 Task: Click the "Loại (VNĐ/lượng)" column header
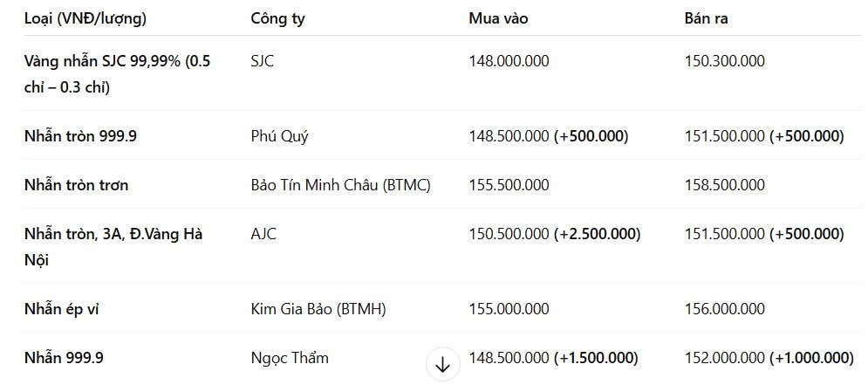85,18
